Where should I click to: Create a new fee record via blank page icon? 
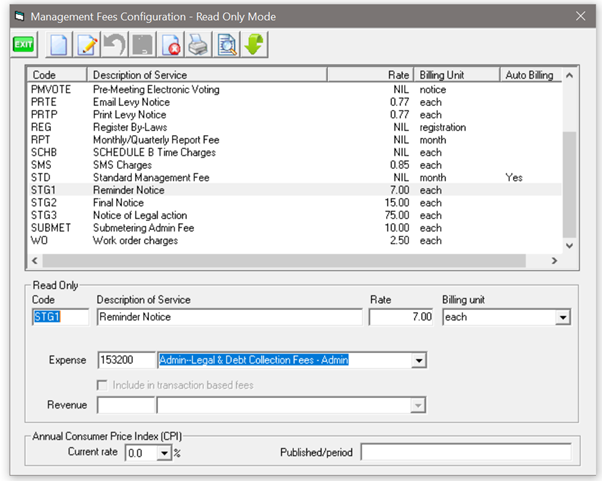(x=58, y=45)
